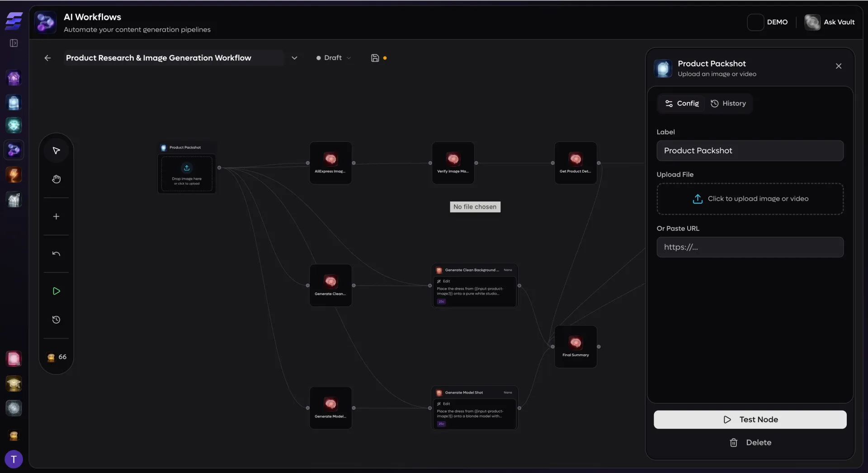Click the Final Summary node thumbnail
Screen dimensions: 868x473
click(x=576, y=342)
